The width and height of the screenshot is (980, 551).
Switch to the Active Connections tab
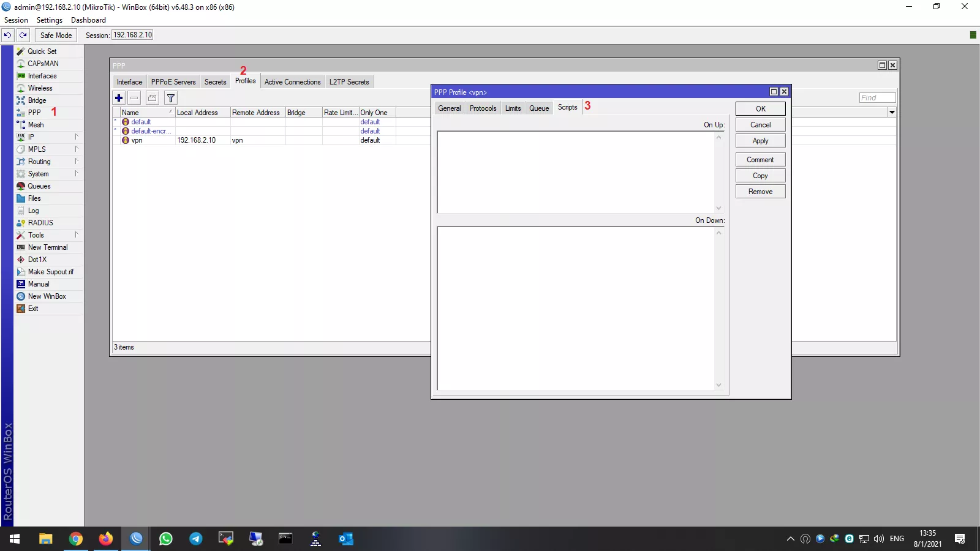(292, 82)
